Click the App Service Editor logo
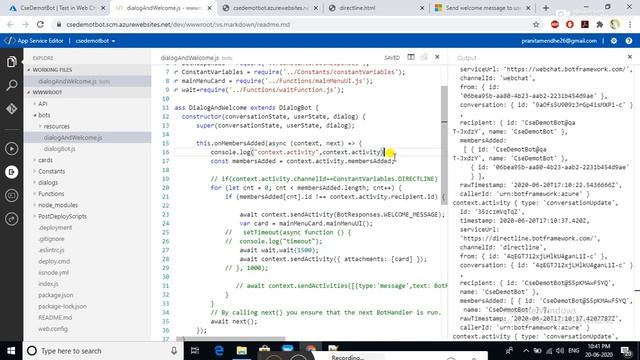The image size is (640, 360). click(34, 41)
